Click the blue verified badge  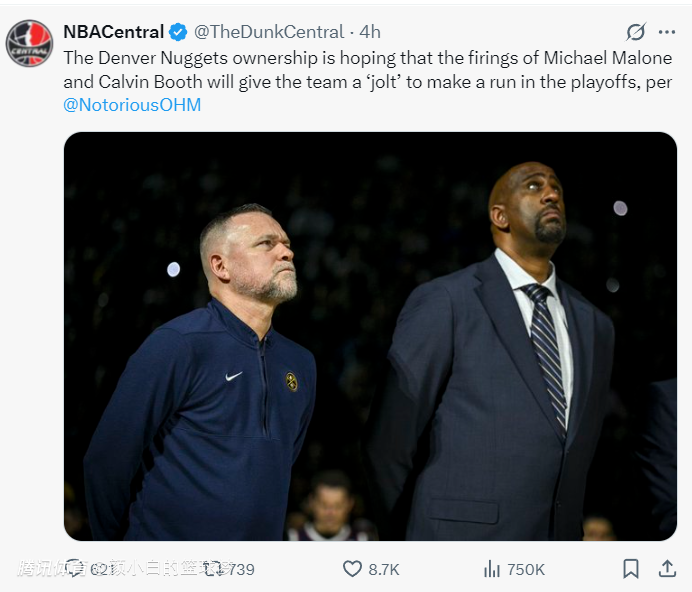coord(177,32)
